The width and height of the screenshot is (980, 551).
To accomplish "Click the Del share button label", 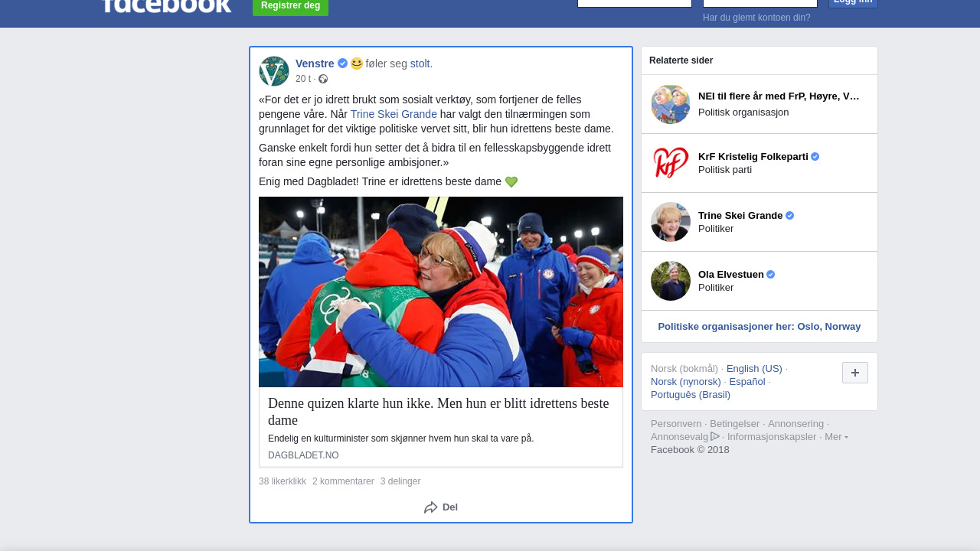I will [x=450, y=507].
